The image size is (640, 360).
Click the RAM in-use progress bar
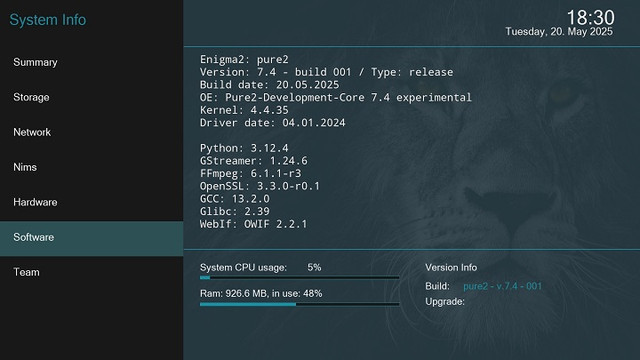pyautogui.click(x=299, y=304)
